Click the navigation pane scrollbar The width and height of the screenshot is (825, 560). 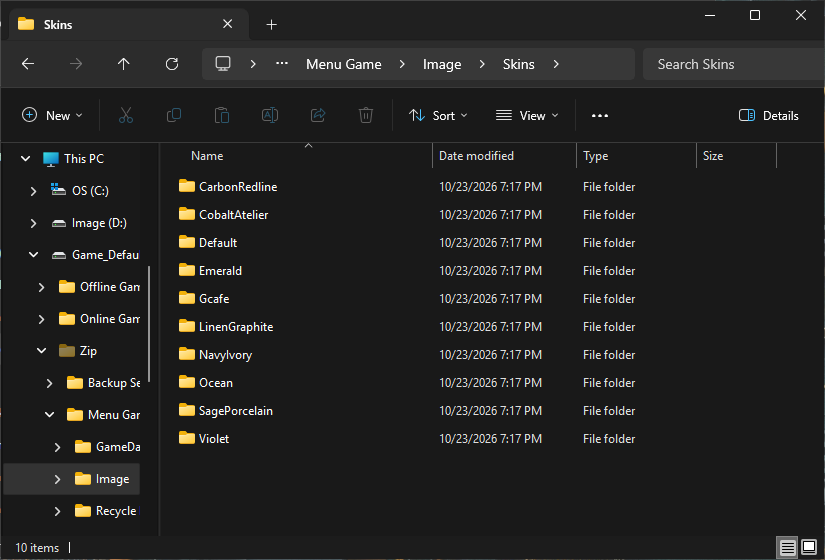click(149, 323)
